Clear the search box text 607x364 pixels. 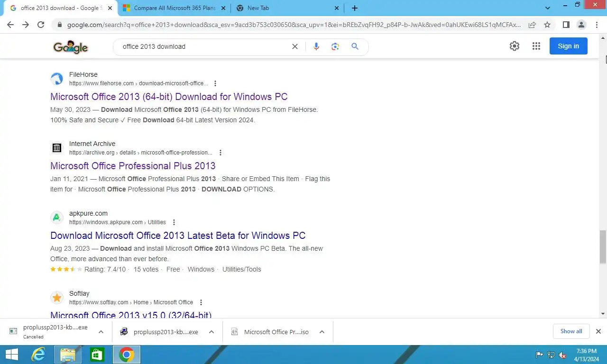click(x=295, y=46)
